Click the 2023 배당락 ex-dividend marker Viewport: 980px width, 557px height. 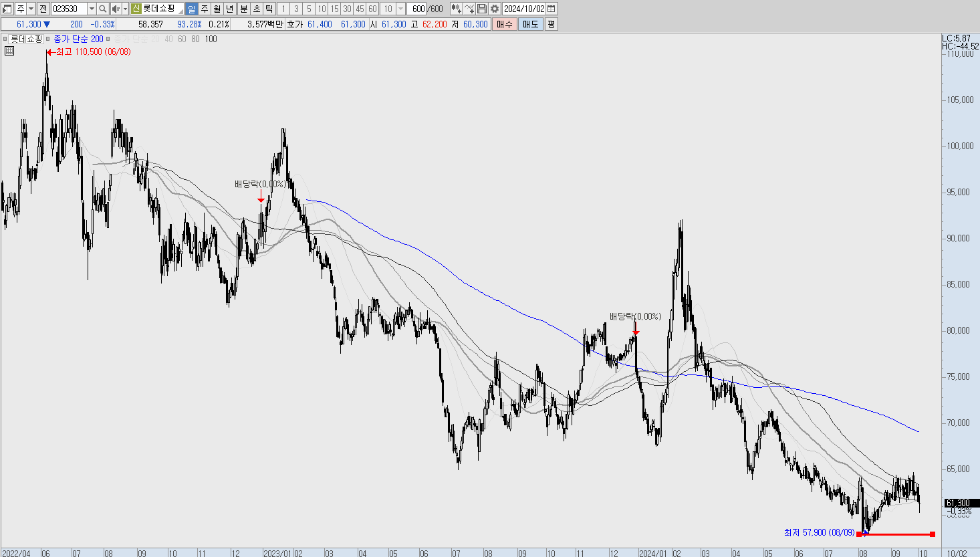[261, 184]
